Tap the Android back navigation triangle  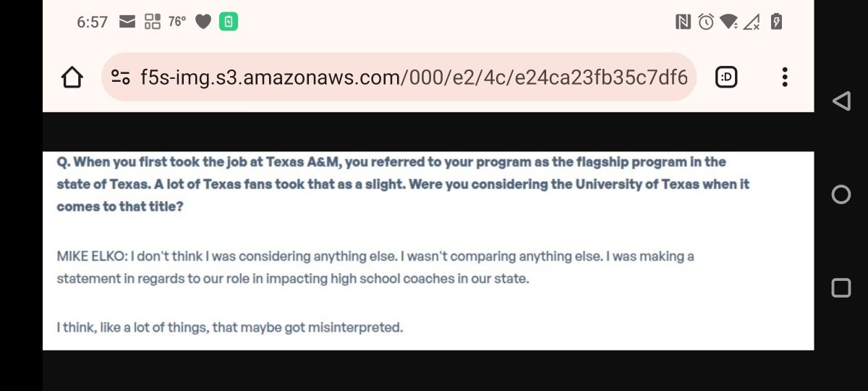pos(841,101)
